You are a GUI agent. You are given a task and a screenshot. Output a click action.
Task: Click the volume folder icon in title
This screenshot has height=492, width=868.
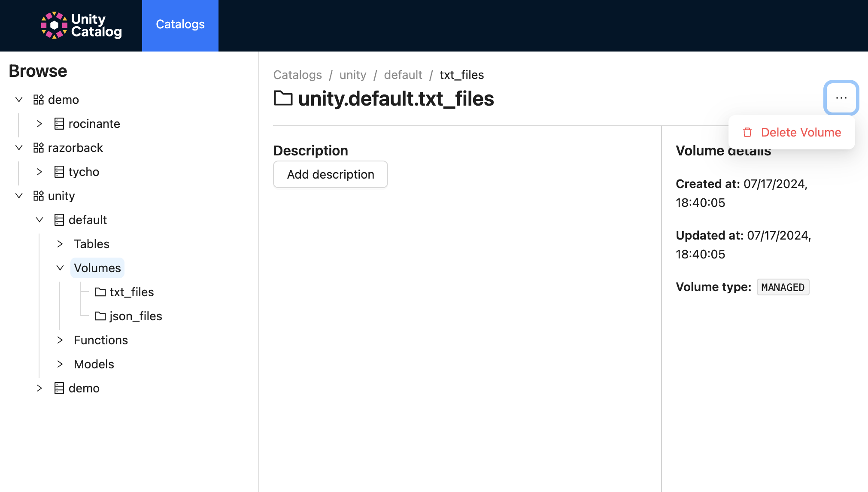[x=283, y=98]
